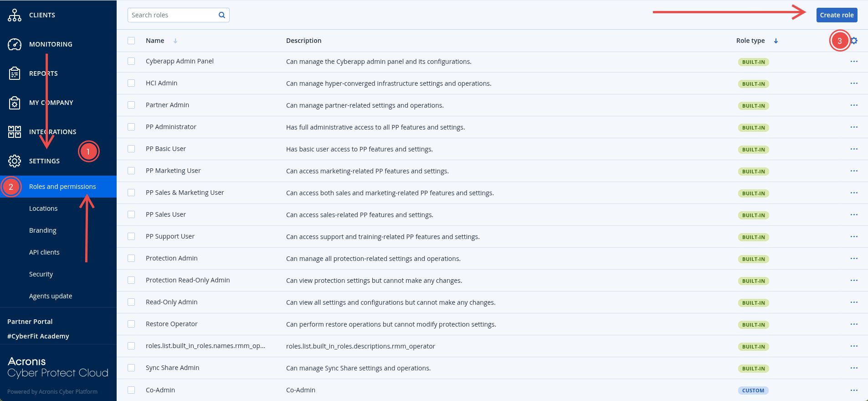The height and width of the screenshot is (401, 868).
Task: Click the search magnifier icon
Action: pyautogui.click(x=222, y=15)
